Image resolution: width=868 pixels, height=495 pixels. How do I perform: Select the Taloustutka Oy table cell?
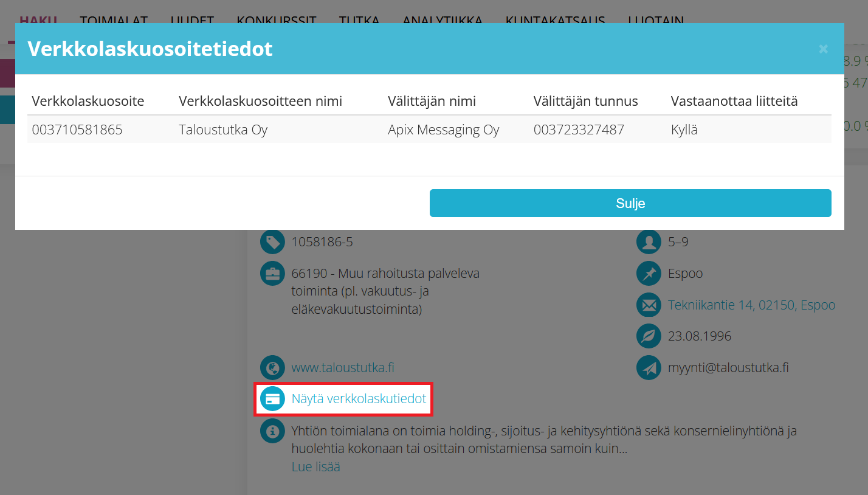click(223, 130)
